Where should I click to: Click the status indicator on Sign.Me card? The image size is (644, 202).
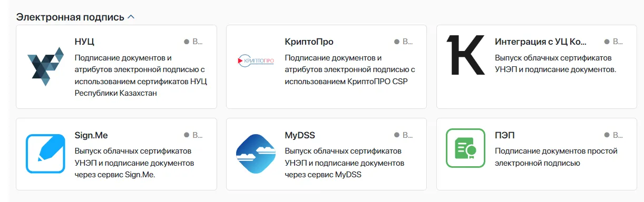point(193,135)
